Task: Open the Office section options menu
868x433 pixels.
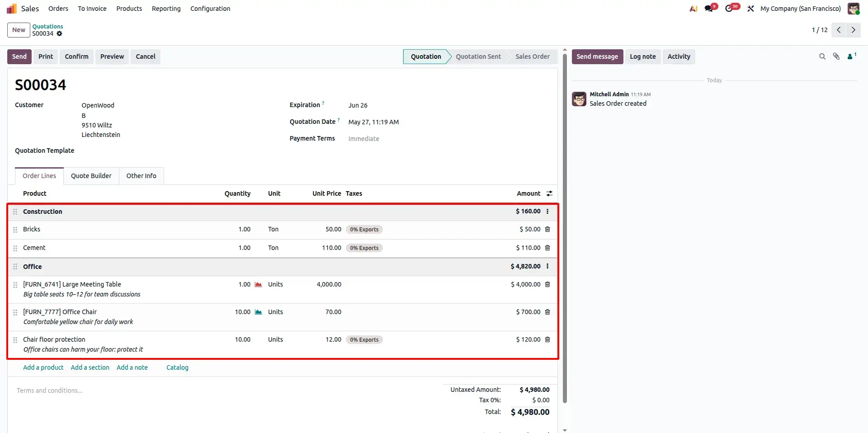Action: (547, 266)
